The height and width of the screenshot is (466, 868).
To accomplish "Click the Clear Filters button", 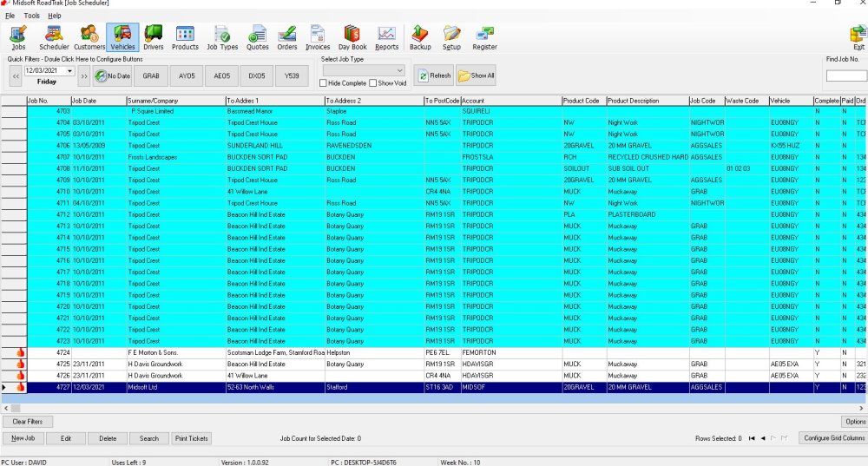I will click(27, 422).
